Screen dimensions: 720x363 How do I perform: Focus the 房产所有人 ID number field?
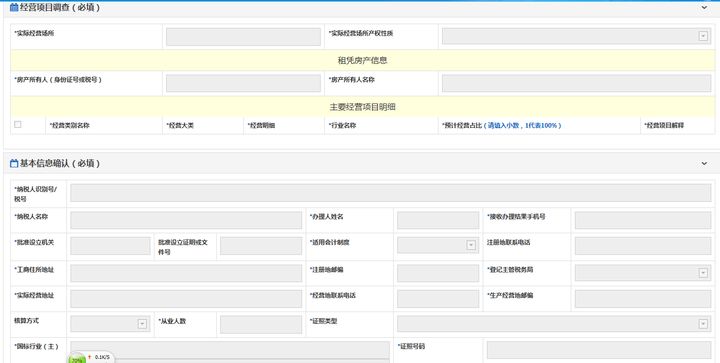(x=243, y=83)
